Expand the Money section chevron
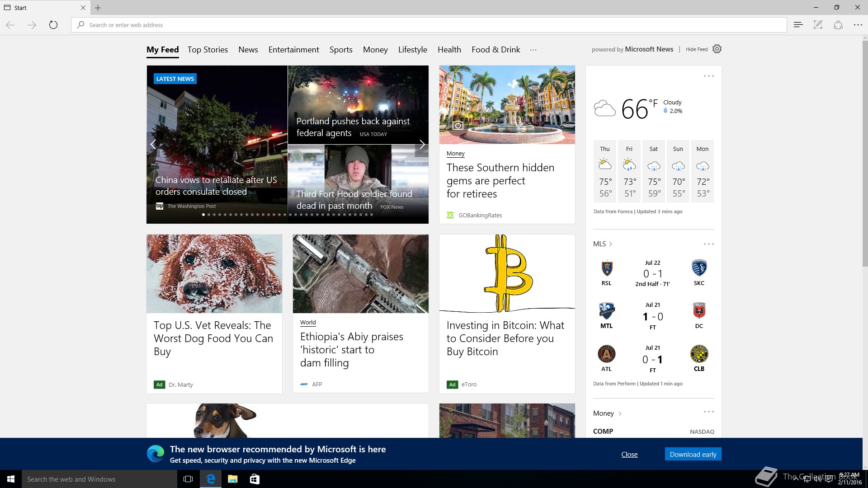868x488 pixels. coord(620,413)
